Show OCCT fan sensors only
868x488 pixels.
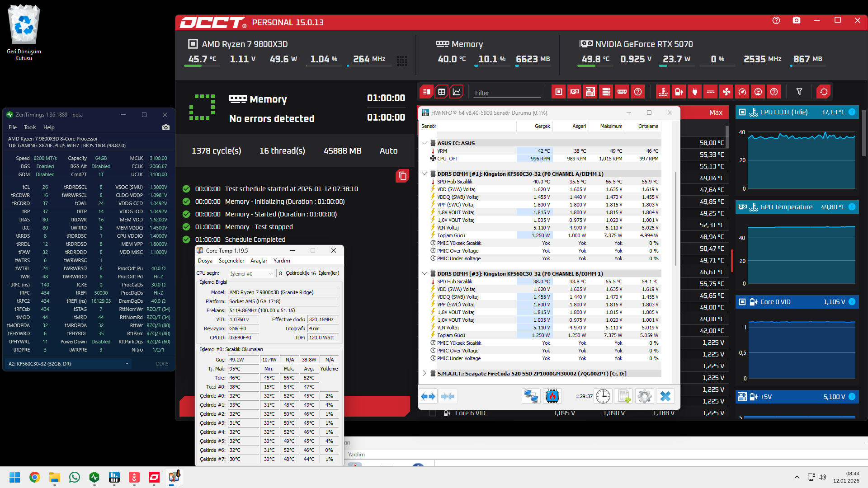tap(726, 92)
